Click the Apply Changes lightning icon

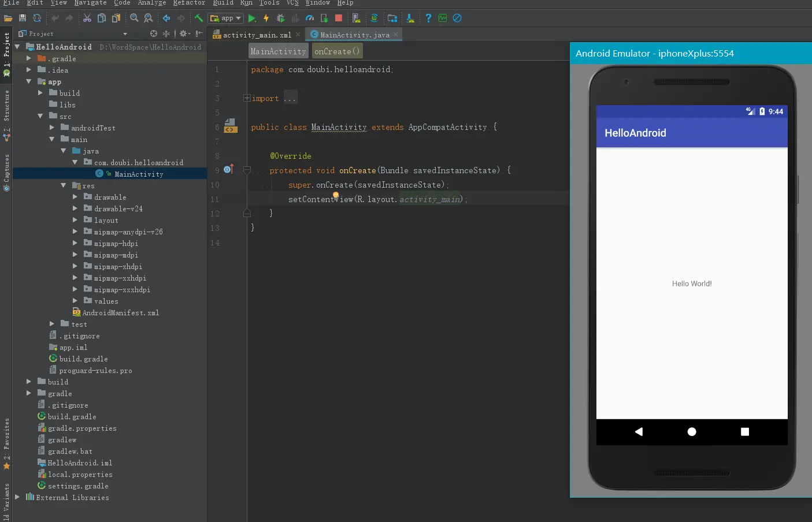(266, 18)
